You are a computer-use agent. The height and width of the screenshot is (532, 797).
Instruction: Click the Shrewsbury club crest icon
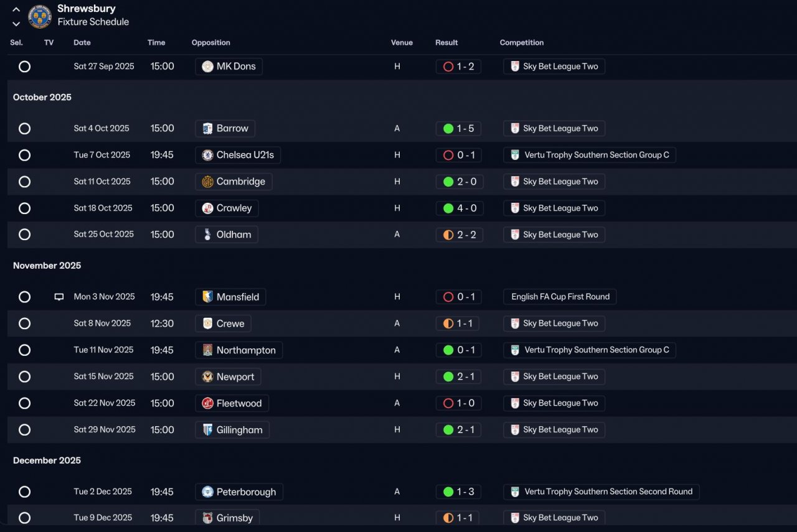tap(40, 16)
